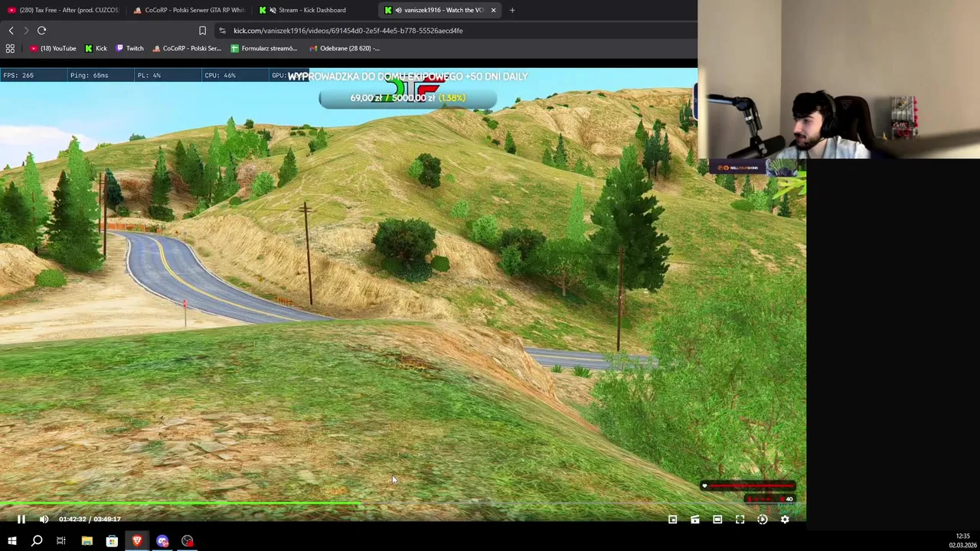Click the streamer webcam overlay
The image size is (980, 551).
[839, 80]
